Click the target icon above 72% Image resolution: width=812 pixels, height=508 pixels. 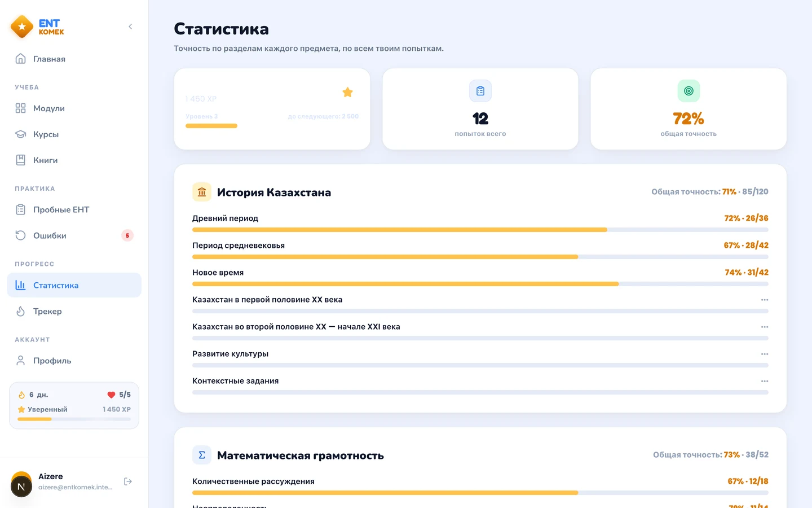(x=689, y=91)
